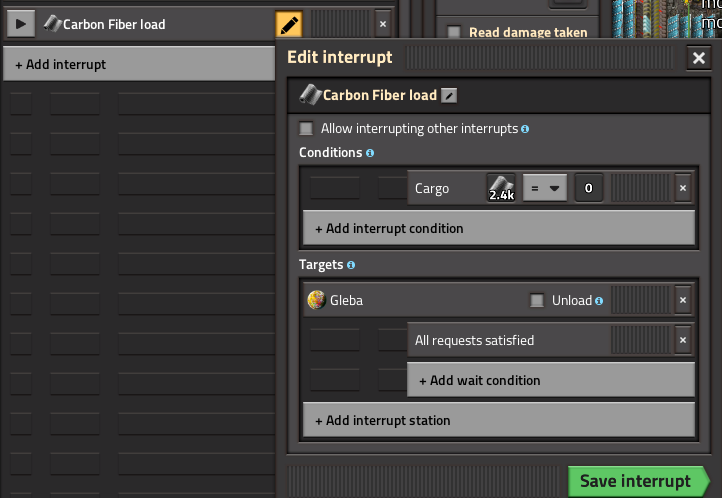Click the info icon next to Conditions
This screenshot has width=722, height=498.
[x=370, y=153]
